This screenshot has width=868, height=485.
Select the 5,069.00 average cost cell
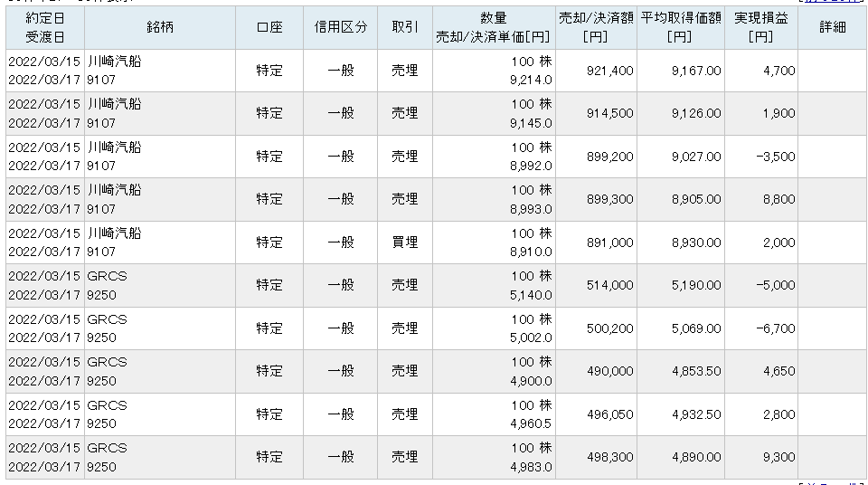click(x=681, y=328)
